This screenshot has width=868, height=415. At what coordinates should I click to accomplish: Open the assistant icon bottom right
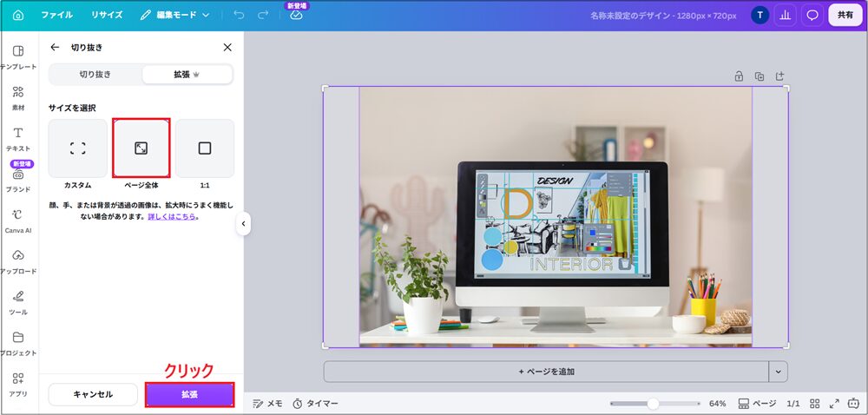pos(854,404)
